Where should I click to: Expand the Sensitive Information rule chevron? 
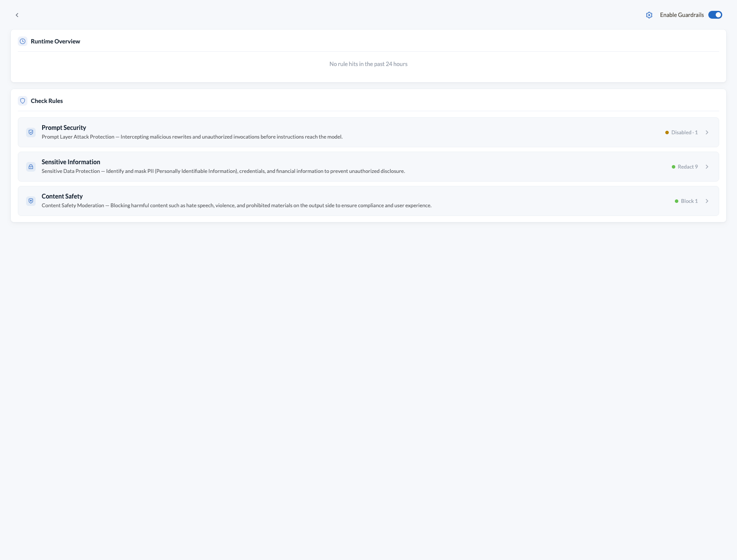tap(707, 167)
